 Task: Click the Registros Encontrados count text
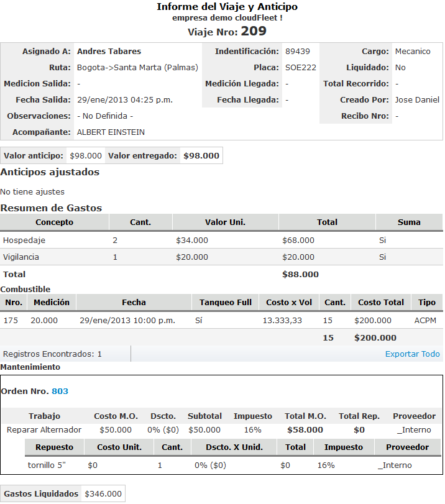(x=52, y=354)
